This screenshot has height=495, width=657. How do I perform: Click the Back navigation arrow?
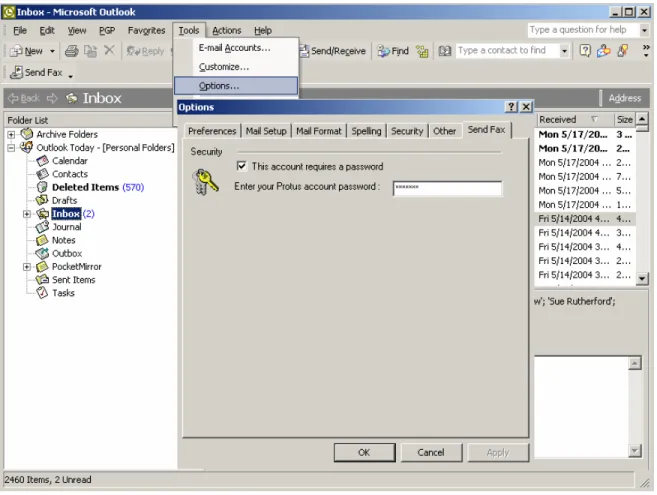pyautogui.click(x=24, y=98)
